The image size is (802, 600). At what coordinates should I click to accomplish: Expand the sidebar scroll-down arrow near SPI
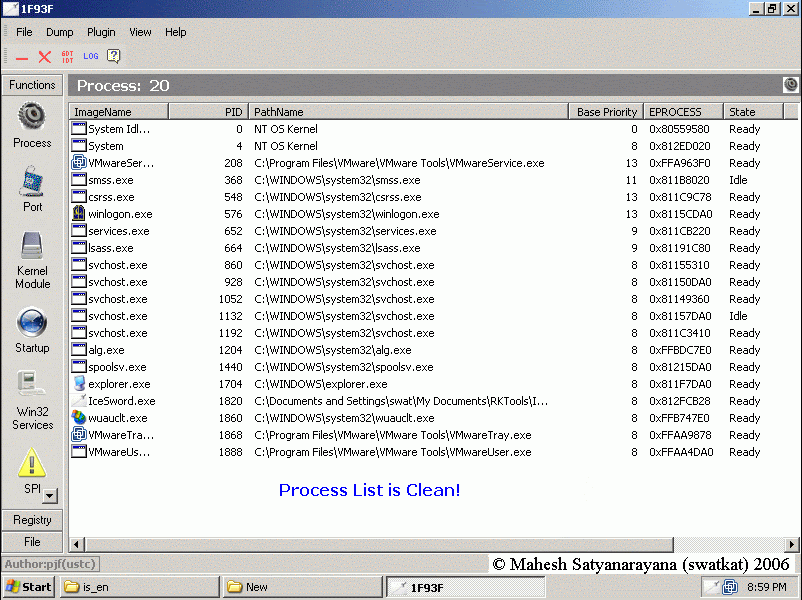[x=50, y=495]
